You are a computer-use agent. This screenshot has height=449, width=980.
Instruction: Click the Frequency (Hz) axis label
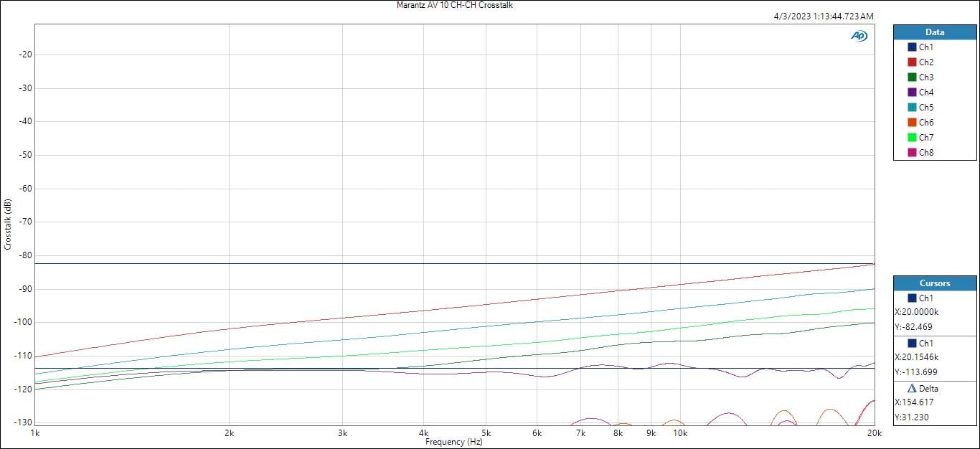[x=454, y=442]
